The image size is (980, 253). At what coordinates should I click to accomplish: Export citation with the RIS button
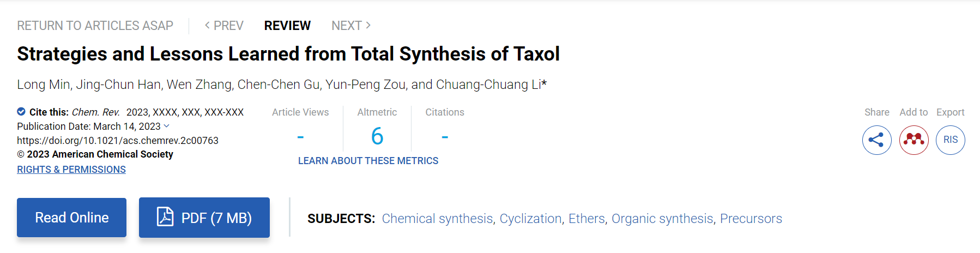[951, 140]
